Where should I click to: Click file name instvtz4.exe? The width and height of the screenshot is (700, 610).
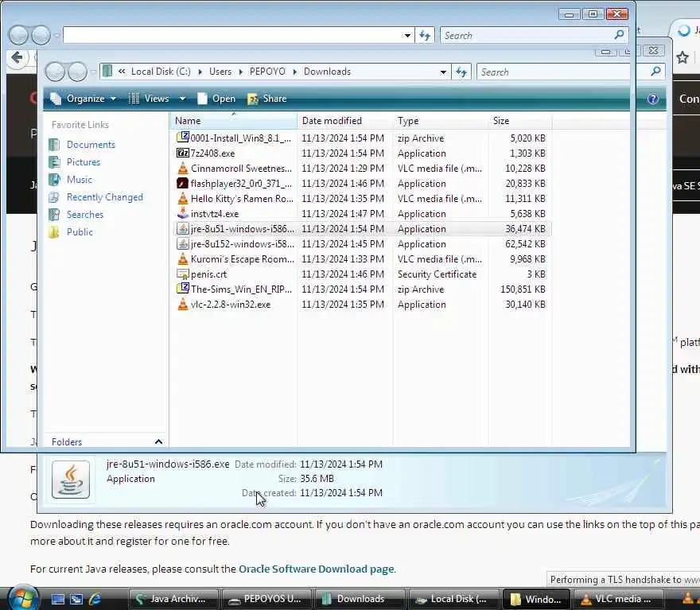click(215, 214)
